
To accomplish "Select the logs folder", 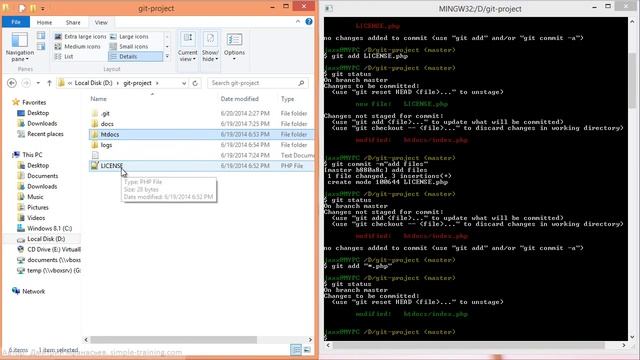I will point(106,145).
